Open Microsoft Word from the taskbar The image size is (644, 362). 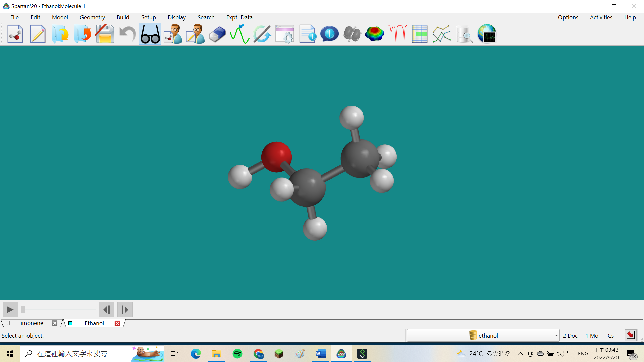(321, 354)
